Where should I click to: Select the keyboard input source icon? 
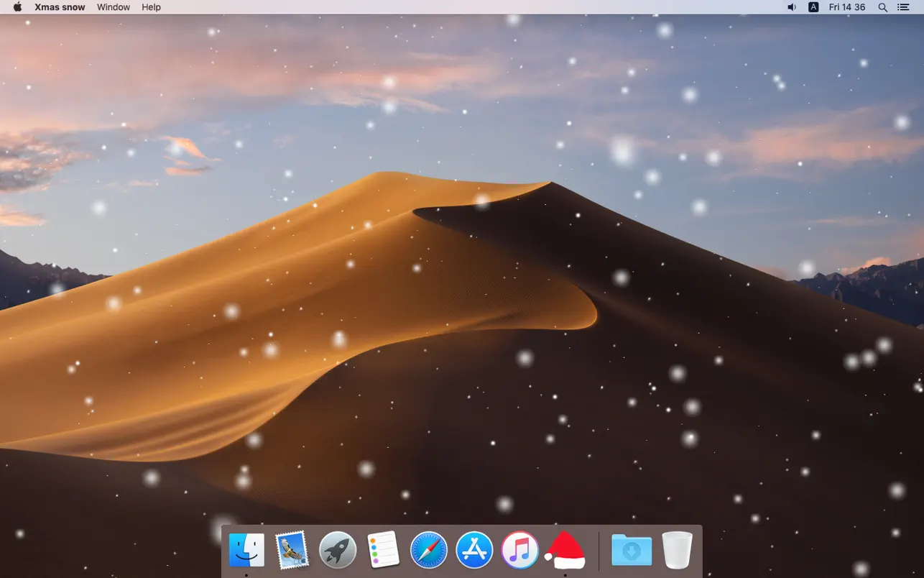tap(813, 7)
